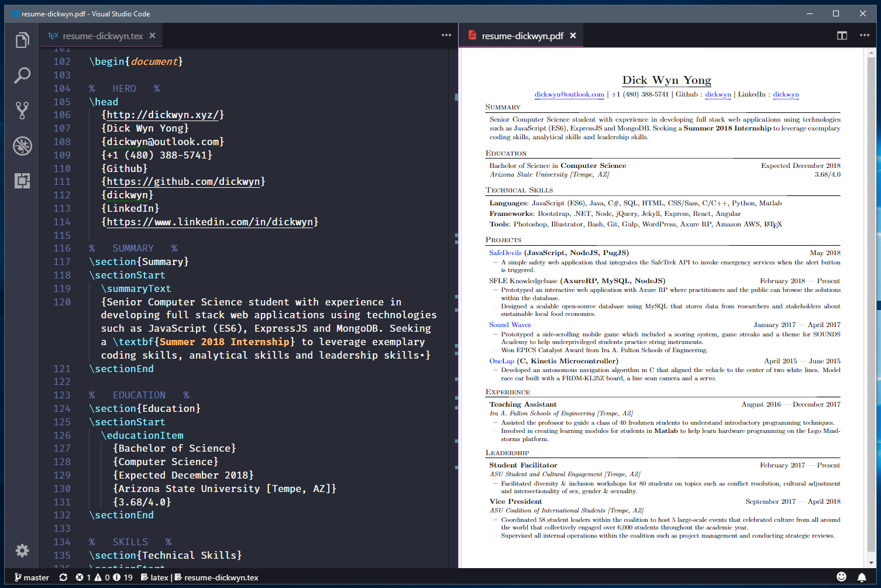Click the PDF preview vertical scrollbar
Image resolution: width=881 pixels, height=588 pixels.
click(871, 304)
